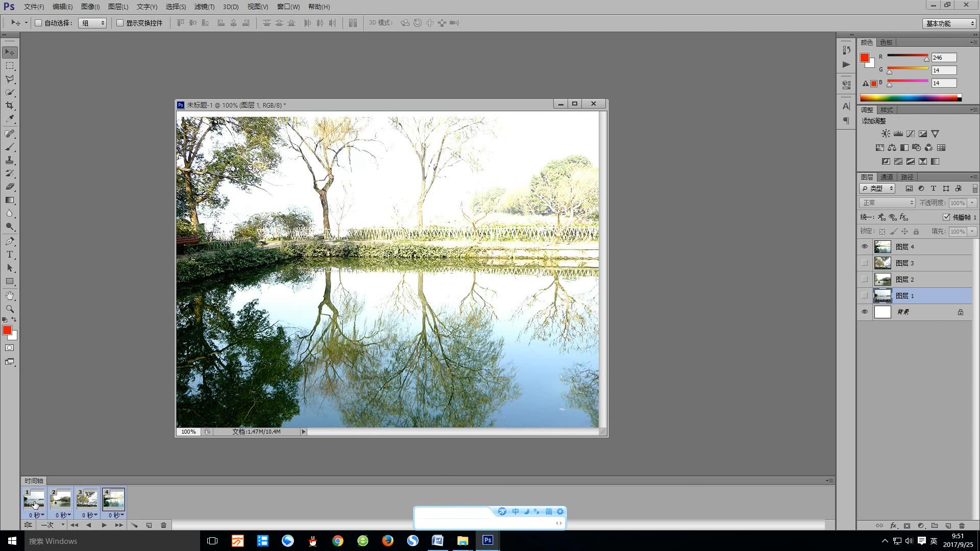Select the Quick Selection tool

coord(10,92)
